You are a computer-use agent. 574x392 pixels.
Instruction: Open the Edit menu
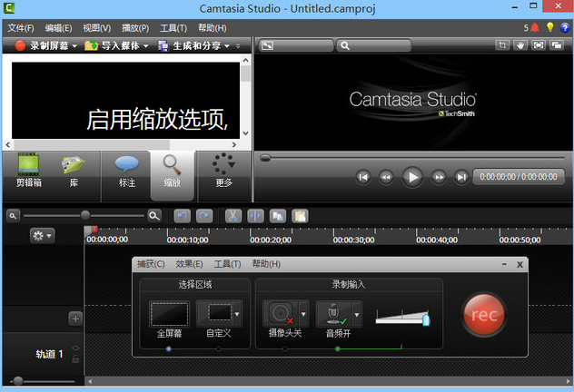click(x=58, y=28)
